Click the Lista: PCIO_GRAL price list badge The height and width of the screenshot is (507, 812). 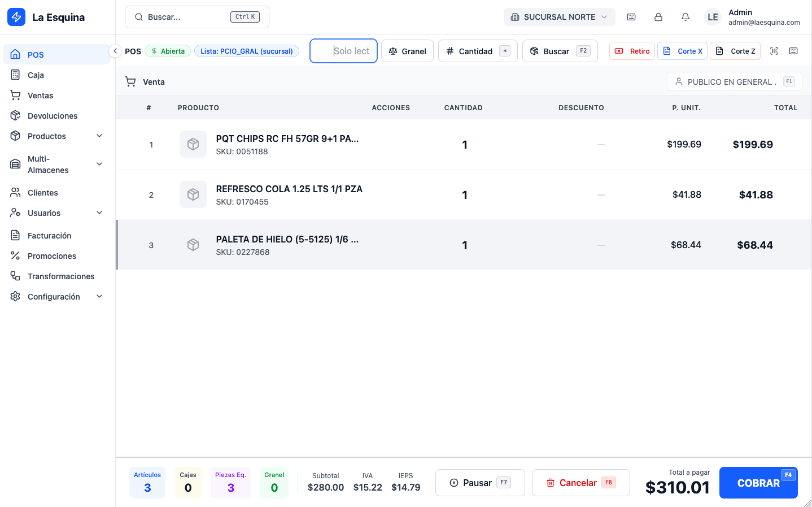[247, 51]
